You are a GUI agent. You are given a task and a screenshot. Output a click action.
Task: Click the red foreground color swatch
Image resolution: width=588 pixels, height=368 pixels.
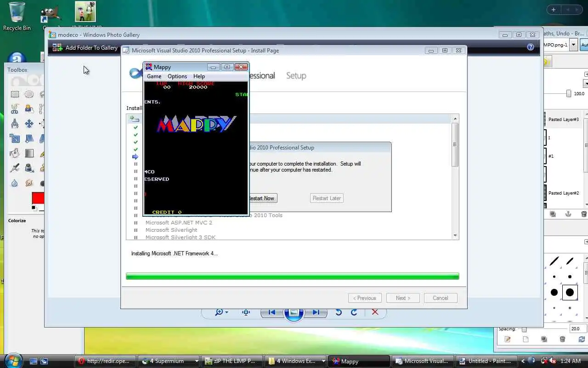coord(38,198)
